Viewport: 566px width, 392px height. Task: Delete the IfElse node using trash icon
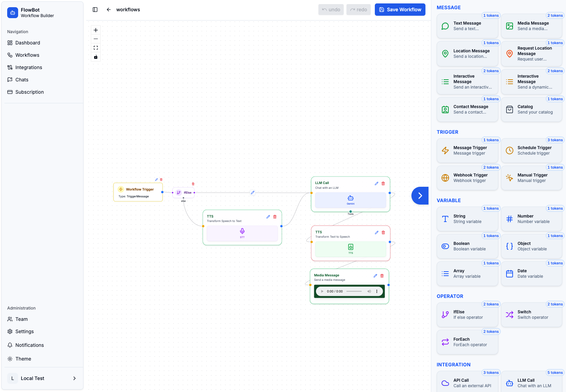click(193, 184)
